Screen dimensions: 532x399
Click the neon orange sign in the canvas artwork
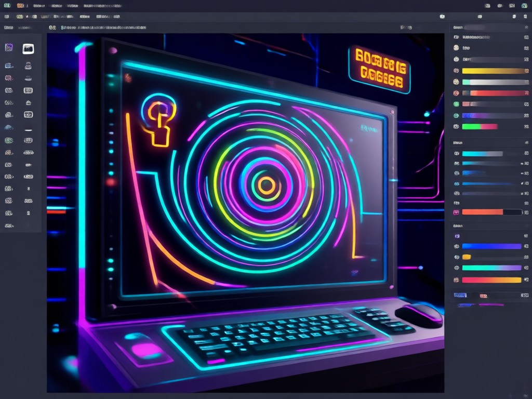pyautogui.click(x=379, y=69)
